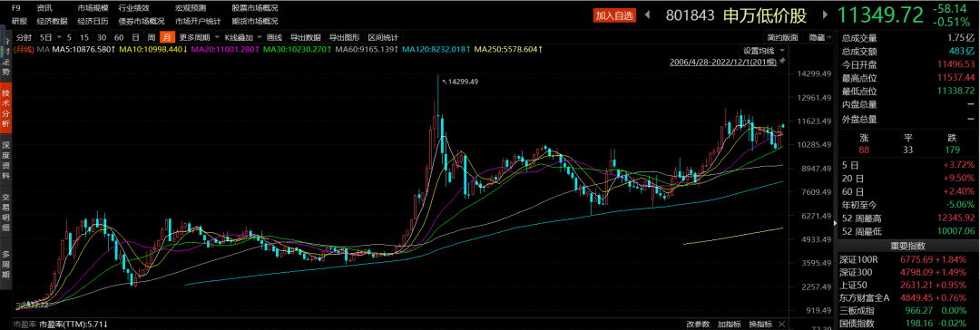
Task: Click the MA10:10998.440 label
Action: pyautogui.click(x=153, y=49)
